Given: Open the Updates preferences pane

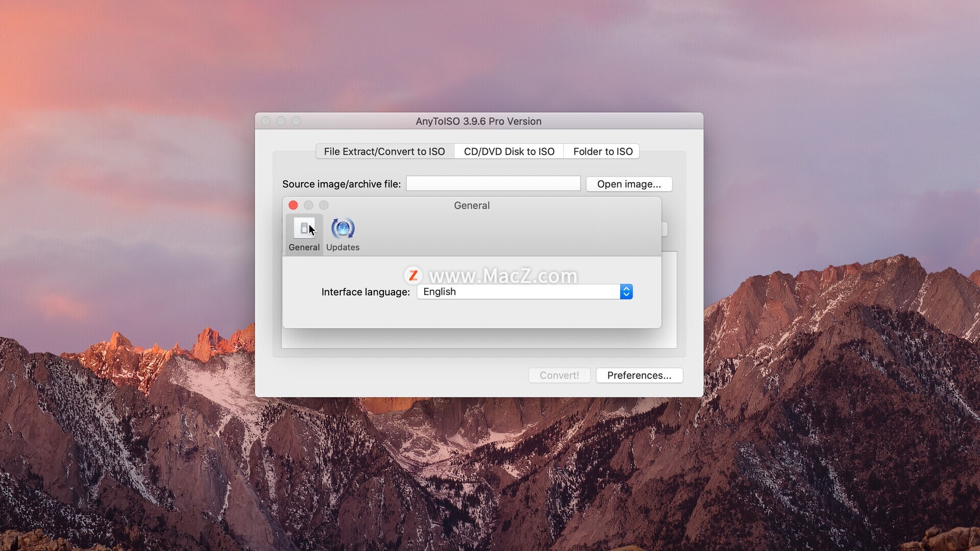Looking at the screenshot, I should [x=342, y=234].
